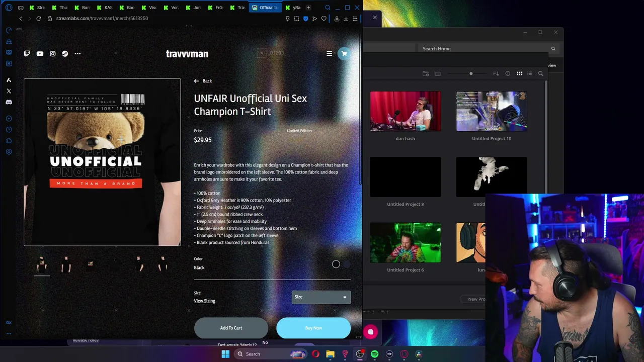Open the Twitch social link icon

click(x=27, y=54)
